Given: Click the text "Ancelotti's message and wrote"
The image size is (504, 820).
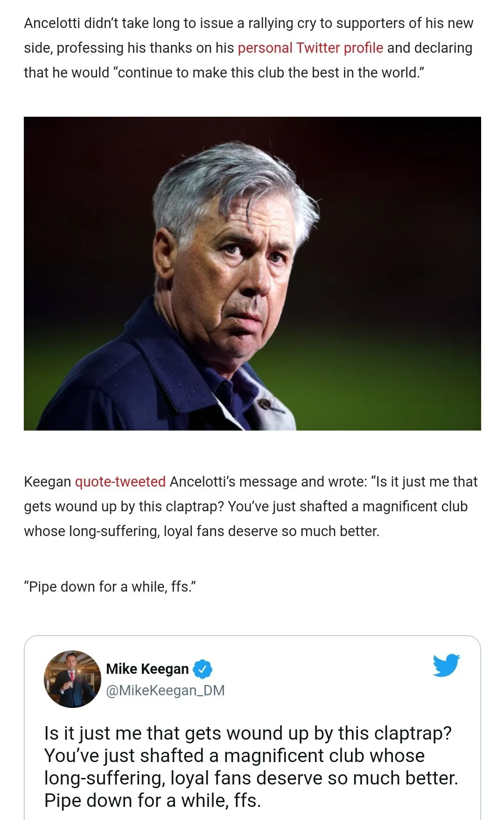Looking at the screenshot, I should 268,482.
